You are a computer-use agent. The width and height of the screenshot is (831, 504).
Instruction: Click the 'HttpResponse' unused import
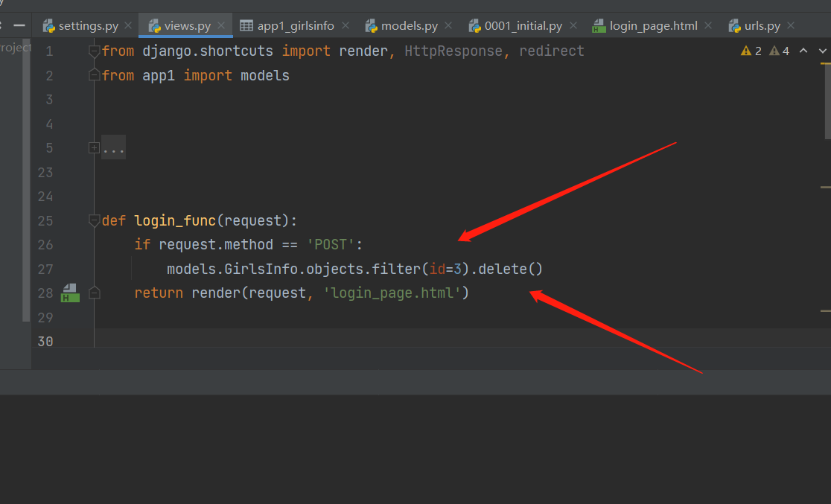453,51
